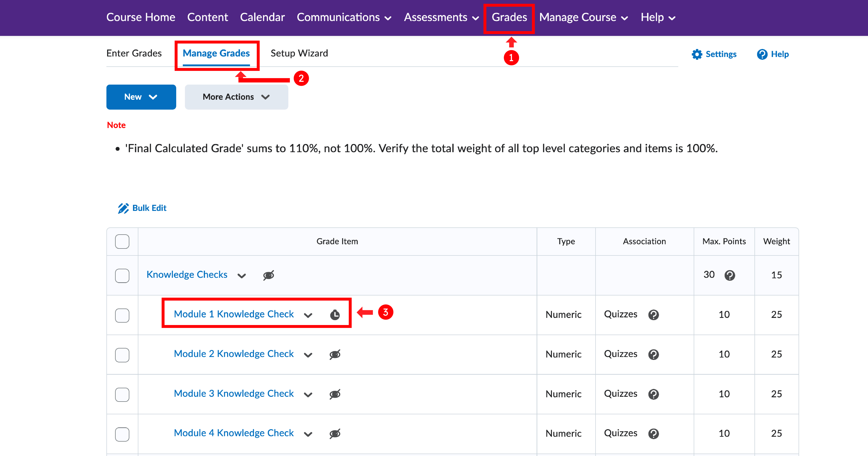Open the Module 4 Knowledge Check link
The image size is (868, 456).
[x=233, y=433]
